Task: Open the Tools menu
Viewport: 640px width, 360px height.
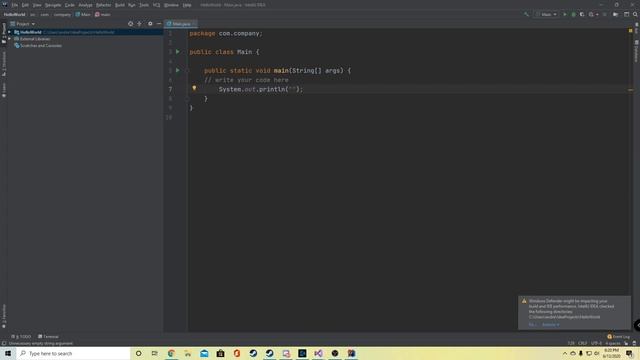Action: pos(144,5)
